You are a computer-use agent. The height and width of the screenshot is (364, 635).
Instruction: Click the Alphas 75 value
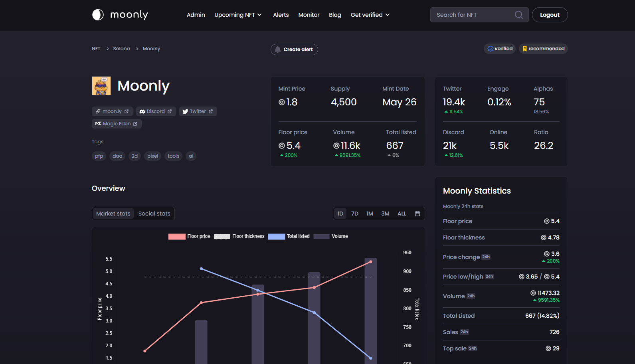coord(539,102)
